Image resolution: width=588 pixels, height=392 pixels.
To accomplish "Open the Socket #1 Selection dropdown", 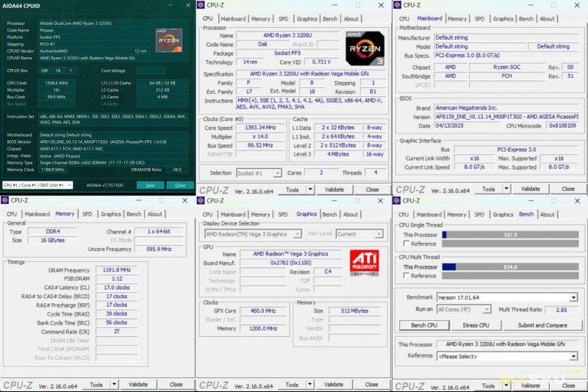I will pyautogui.click(x=259, y=173).
